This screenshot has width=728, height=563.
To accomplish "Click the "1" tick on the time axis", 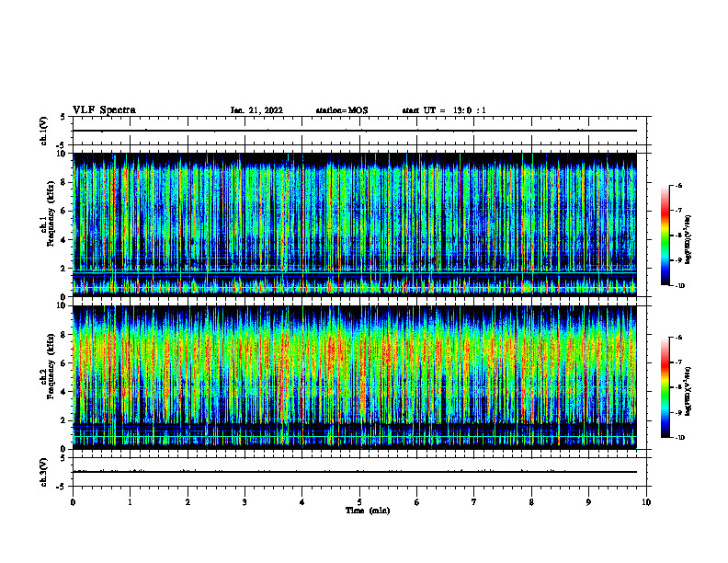I will pyautogui.click(x=130, y=502).
